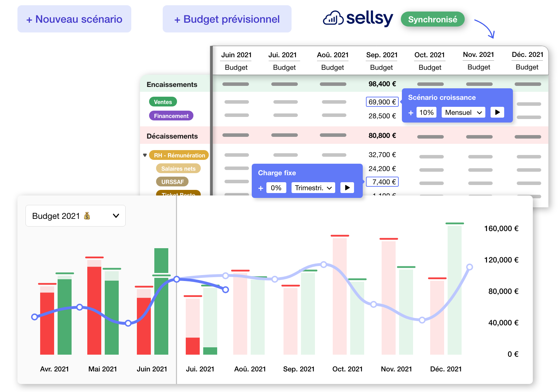The image size is (559, 392).
Task: Collapse the RH - Rémunération section
Action: point(145,155)
